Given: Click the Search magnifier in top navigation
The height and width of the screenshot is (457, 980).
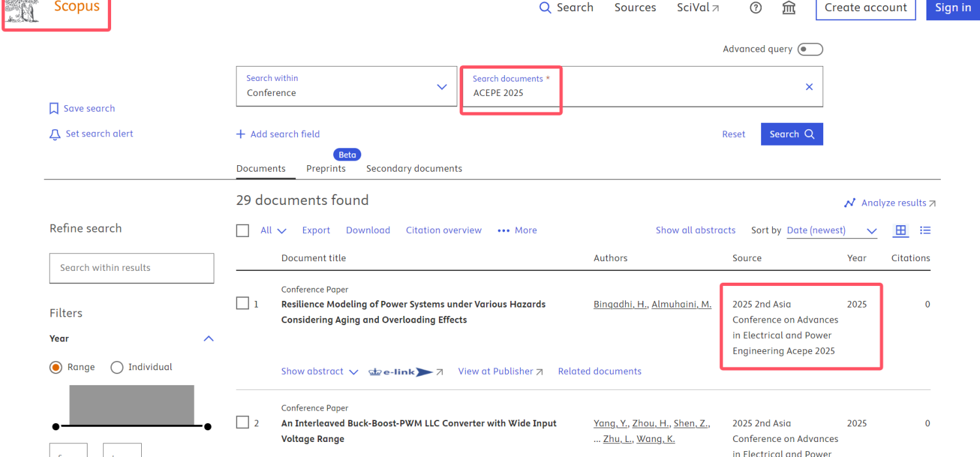Looking at the screenshot, I should click(x=545, y=8).
